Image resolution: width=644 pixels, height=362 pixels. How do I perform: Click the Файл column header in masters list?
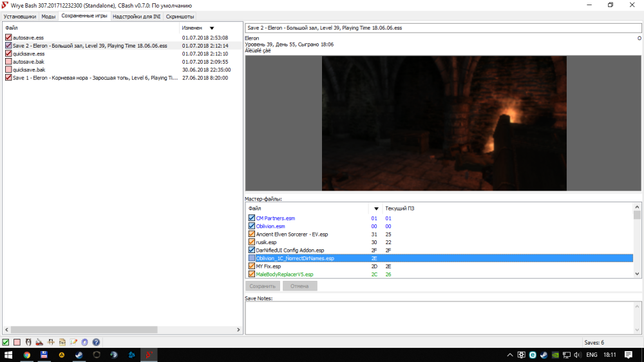307,208
